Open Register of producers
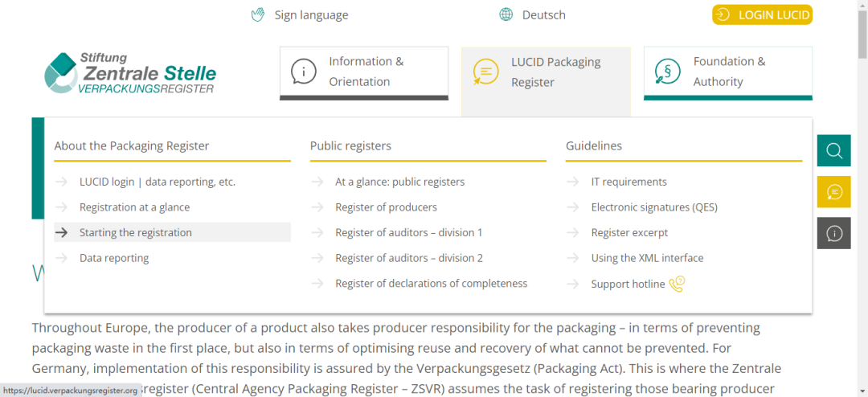Image resolution: width=868 pixels, height=397 pixels. (386, 207)
